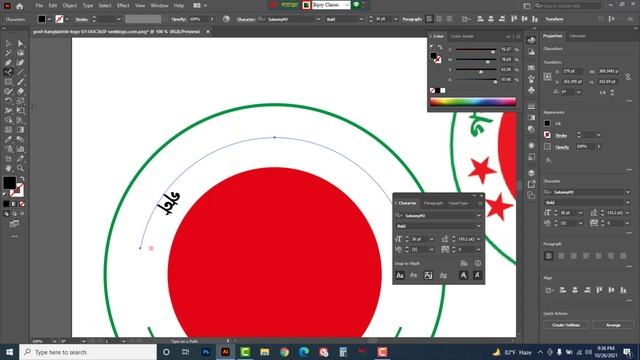The height and width of the screenshot is (360, 640).
Task: Open font family dropdown in control bar
Action: point(318,19)
